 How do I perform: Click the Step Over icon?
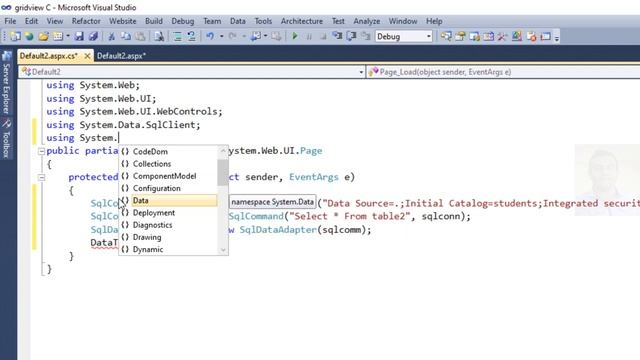(x=351, y=36)
